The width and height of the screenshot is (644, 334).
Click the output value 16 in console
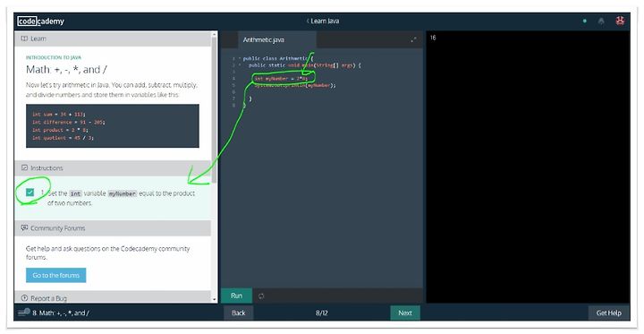[433, 38]
